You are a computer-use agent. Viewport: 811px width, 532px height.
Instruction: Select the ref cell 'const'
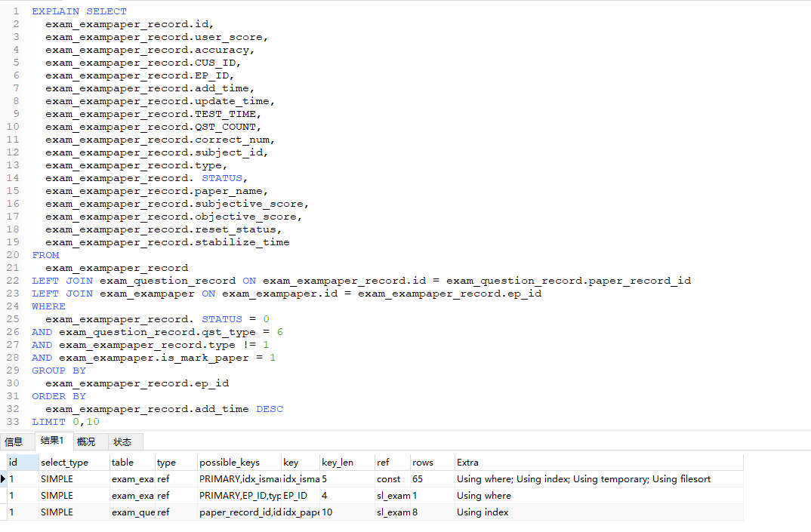393,478
